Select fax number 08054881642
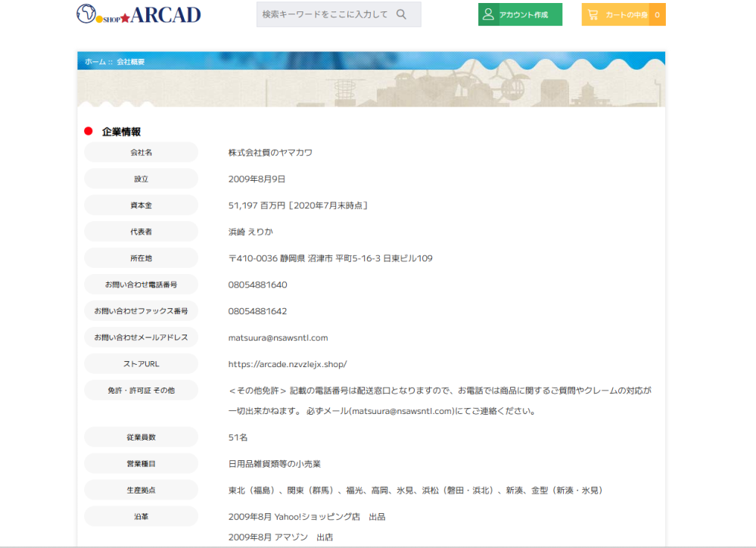The image size is (756, 548). coord(257,311)
